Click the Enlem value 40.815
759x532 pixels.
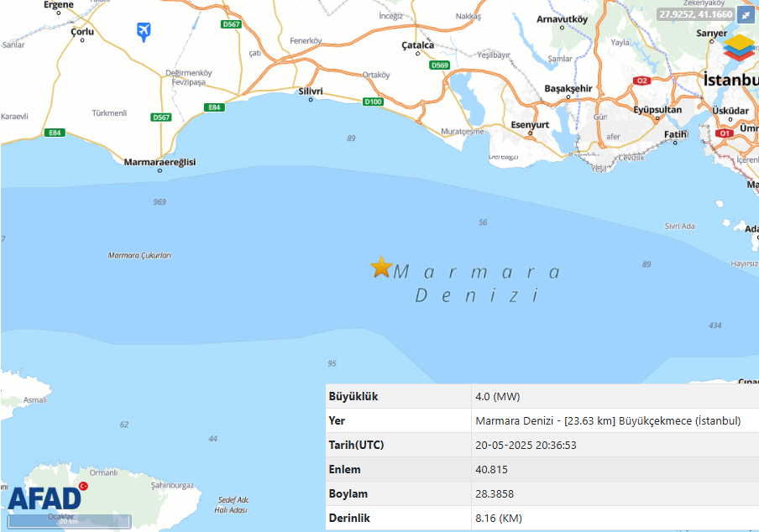coord(491,469)
